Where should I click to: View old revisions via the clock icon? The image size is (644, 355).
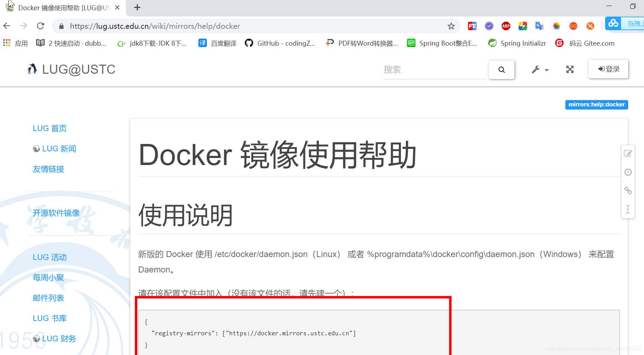tap(628, 172)
